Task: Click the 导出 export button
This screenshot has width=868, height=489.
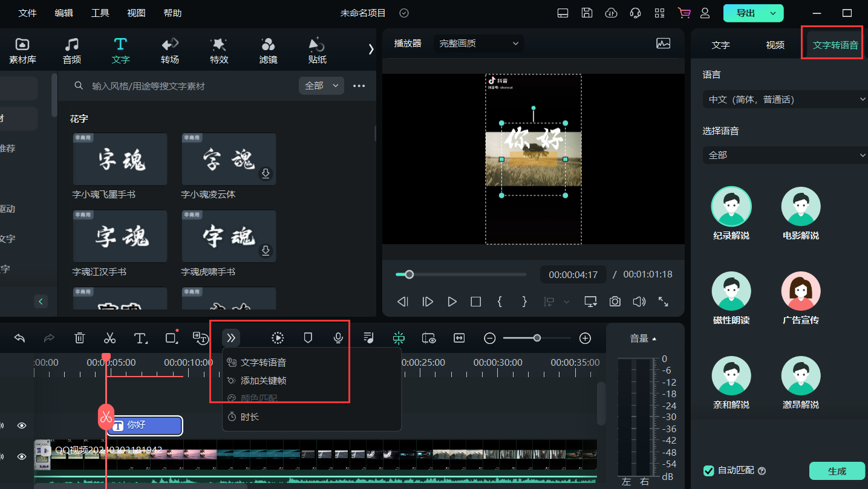Action: point(745,13)
